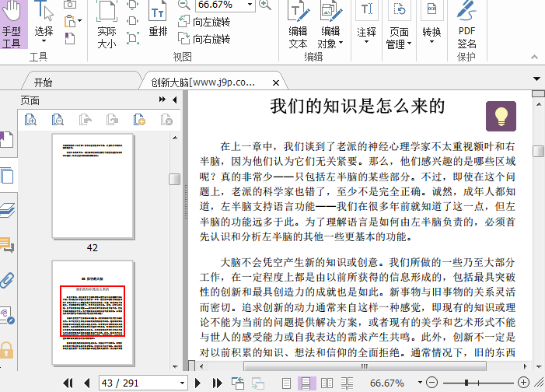Go to previous view in status bar
545x392 pixels.
click(238, 383)
